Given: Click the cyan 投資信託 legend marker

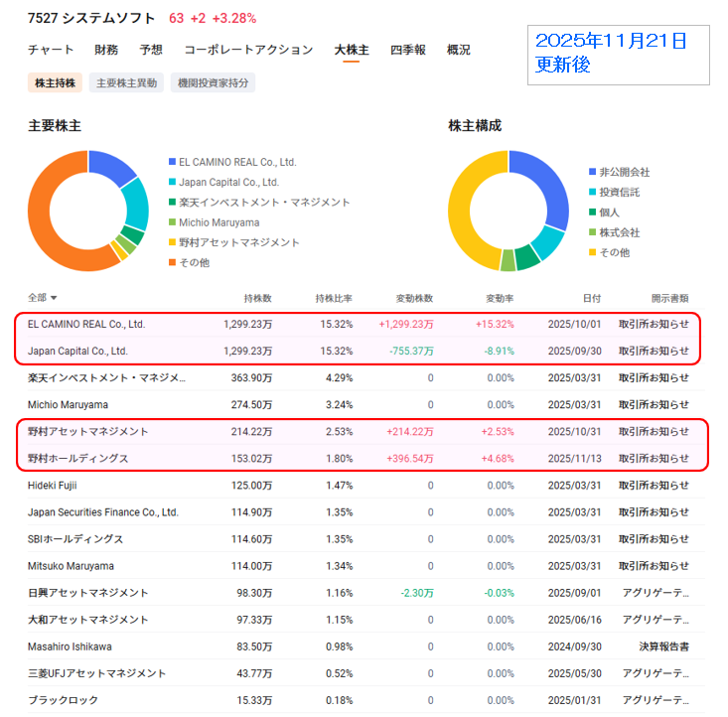Looking at the screenshot, I should click(593, 192).
